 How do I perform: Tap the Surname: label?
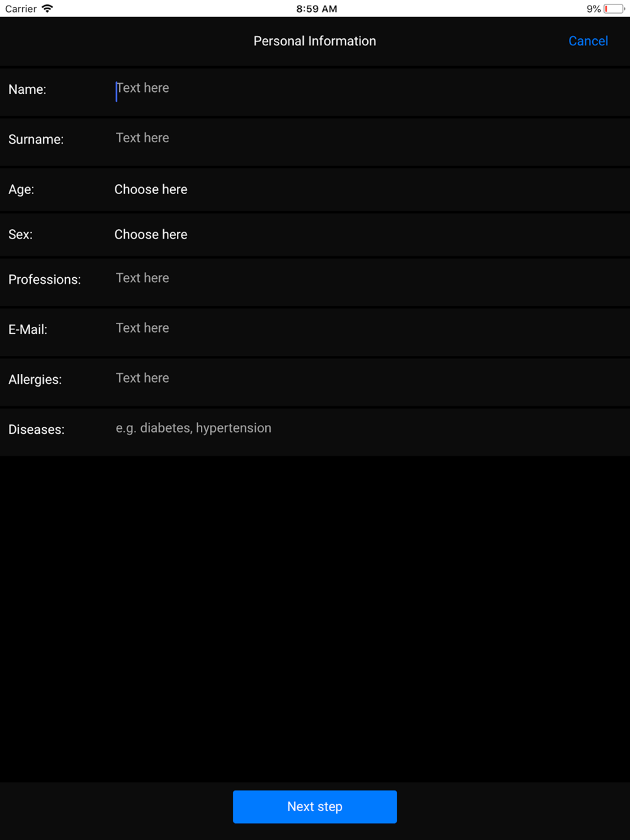tap(36, 139)
